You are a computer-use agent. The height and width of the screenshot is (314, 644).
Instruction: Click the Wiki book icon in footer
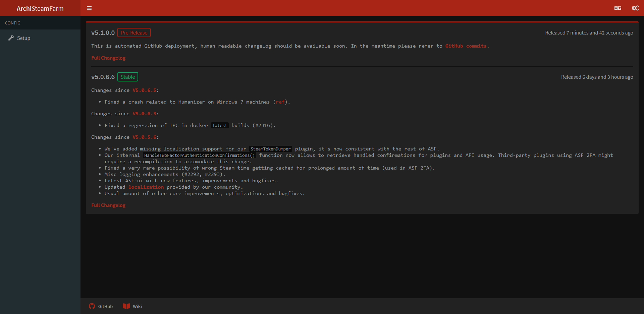coord(126,306)
